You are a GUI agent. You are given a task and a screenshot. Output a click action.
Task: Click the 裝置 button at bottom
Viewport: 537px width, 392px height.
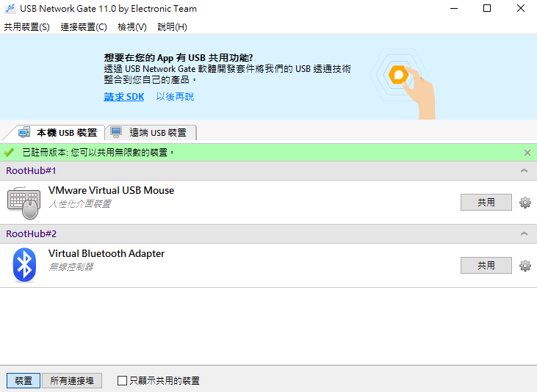click(24, 380)
